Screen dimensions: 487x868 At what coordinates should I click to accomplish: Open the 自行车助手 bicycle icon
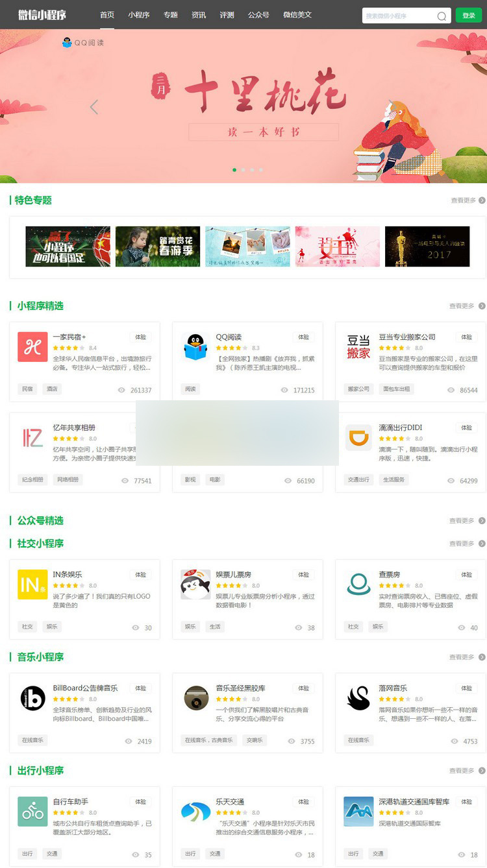32,812
